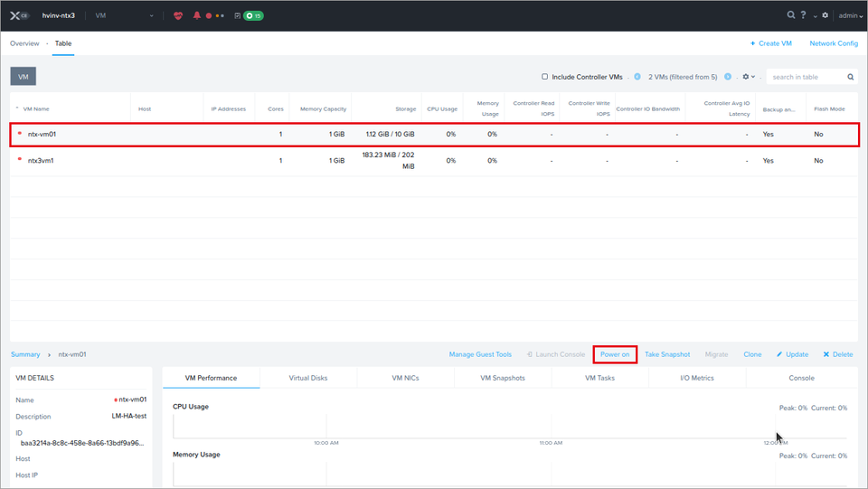This screenshot has height=489, width=868.
Task: Click the CPU Usage chart area
Action: click(x=509, y=426)
